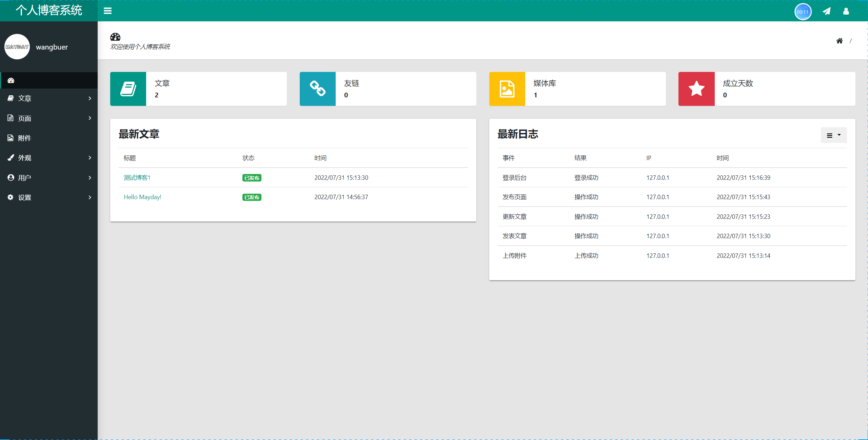
Task: Open messages via the paper plane icon
Action: click(x=827, y=11)
